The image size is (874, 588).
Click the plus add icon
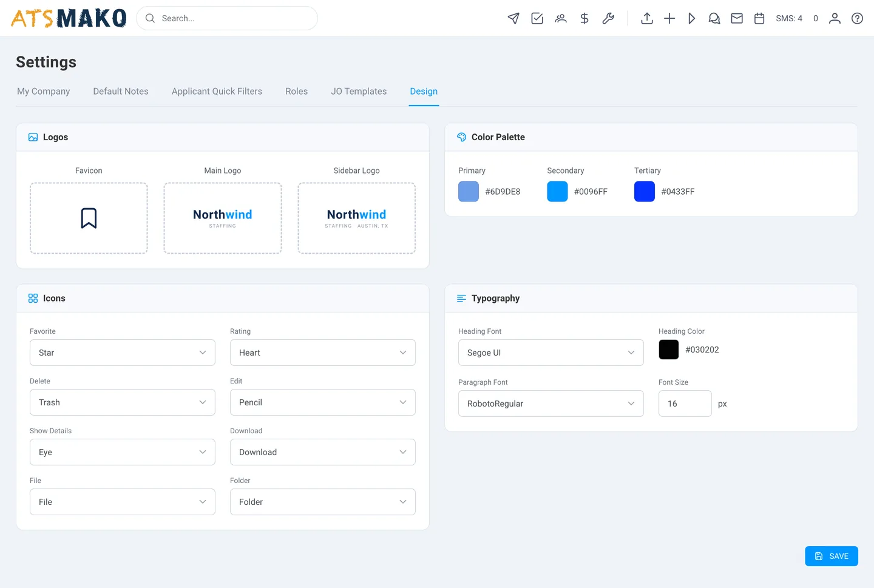669,18
